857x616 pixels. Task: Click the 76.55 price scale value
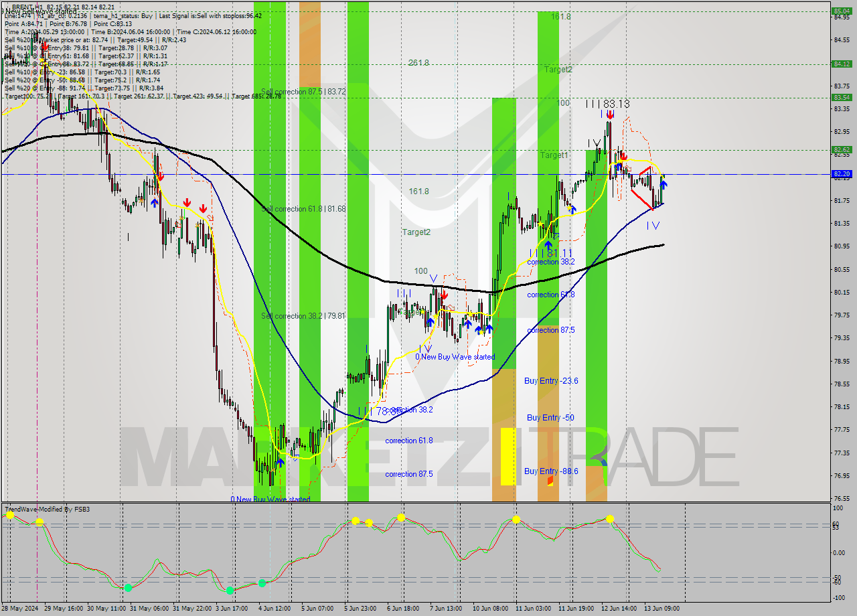pyautogui.click(x=842, y=498)
